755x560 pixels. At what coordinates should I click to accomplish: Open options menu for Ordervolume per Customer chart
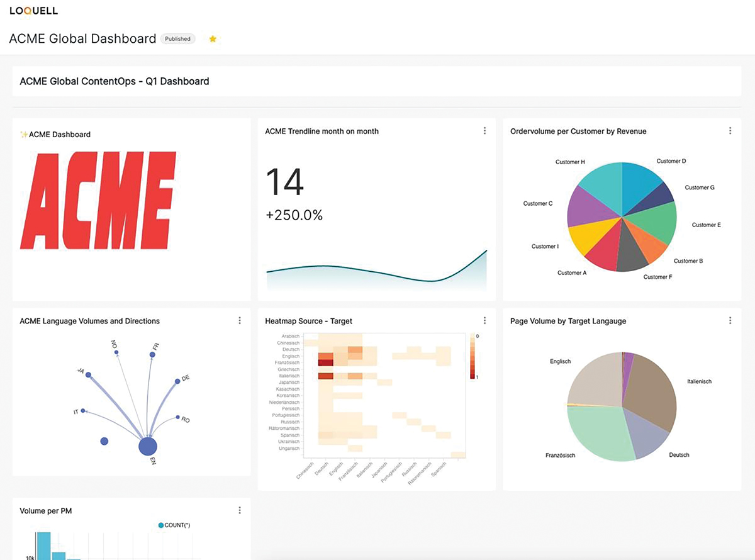coord(730,131)
